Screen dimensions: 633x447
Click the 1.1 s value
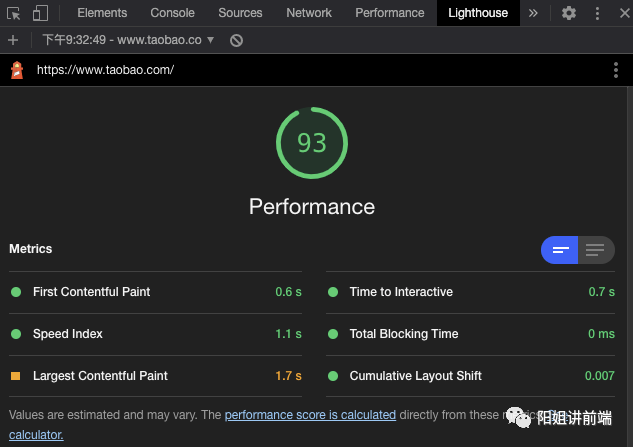[x=288, y=334]
